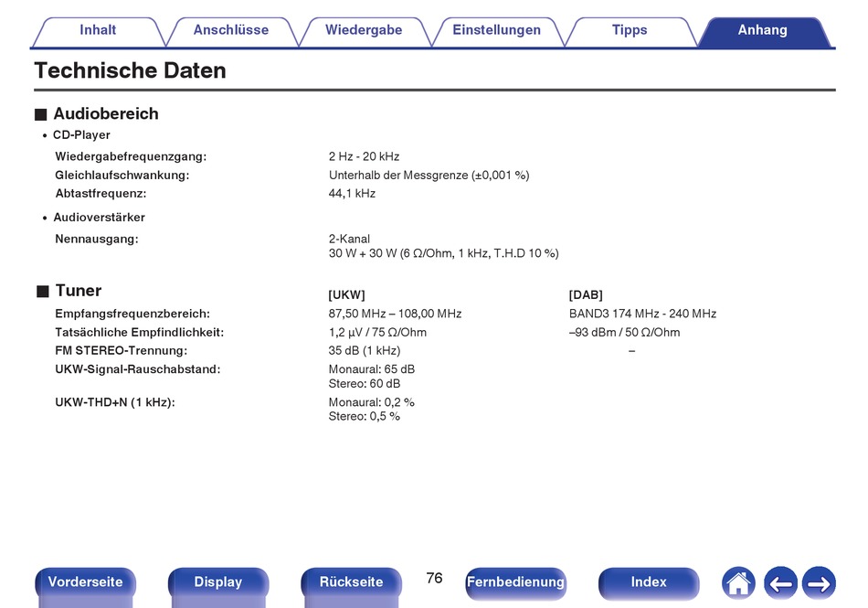Jump to the Index button
Viewport: 868px width, 608px height.
[x=648, y=582]
